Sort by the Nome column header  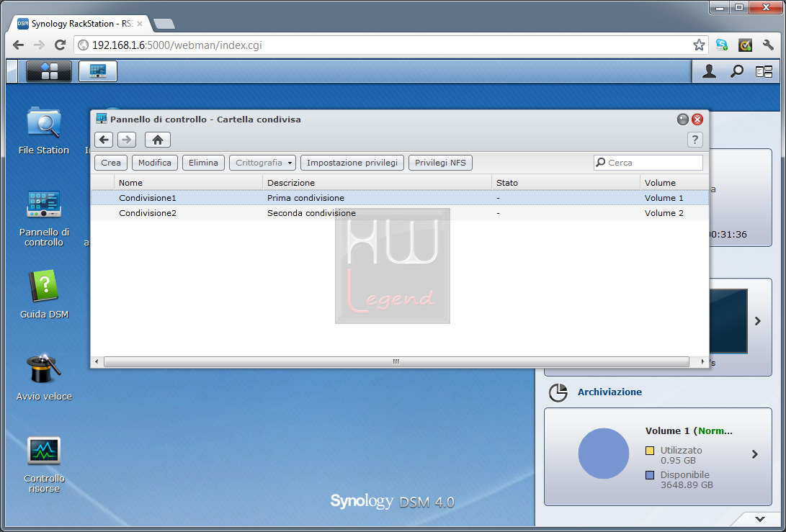point(188,183)
